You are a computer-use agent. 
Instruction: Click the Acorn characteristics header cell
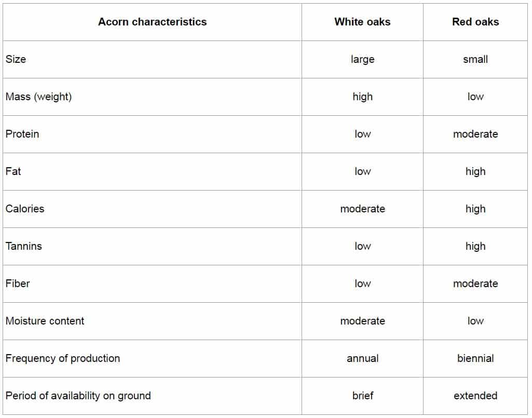point(152,22)
